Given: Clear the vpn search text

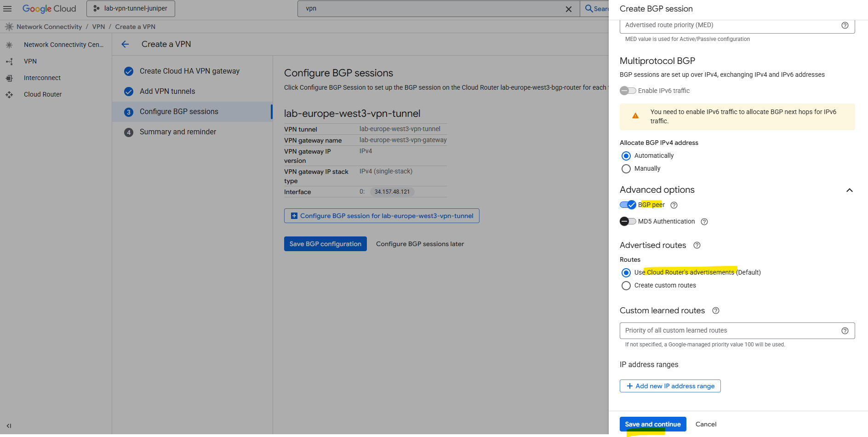Looking at the screenshot, I should (569, 9).
